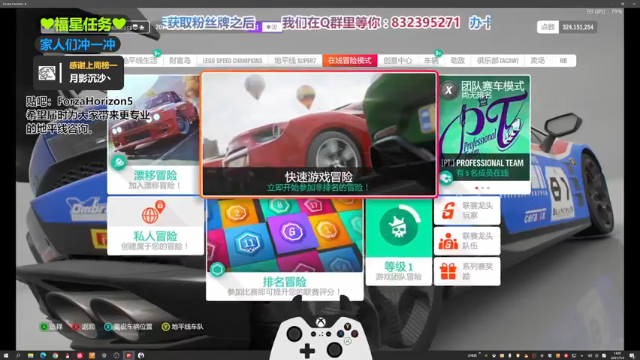Click the controller icon by 名成员在线
Viewport: 640px width, 360px height.
click(x=445, y=178)
